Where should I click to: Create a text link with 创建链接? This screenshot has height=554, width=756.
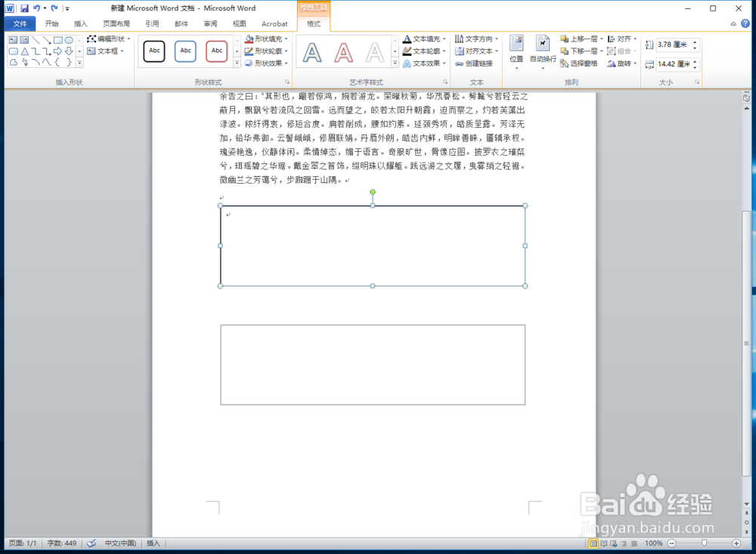478,63
